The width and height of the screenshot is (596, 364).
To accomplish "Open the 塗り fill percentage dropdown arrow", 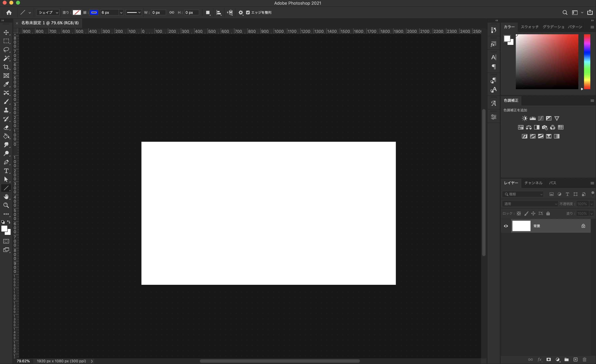I will pos(592,214).
